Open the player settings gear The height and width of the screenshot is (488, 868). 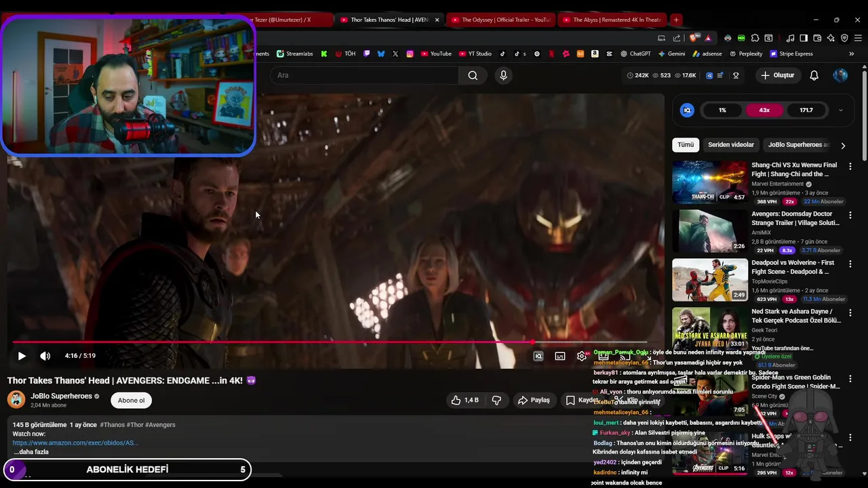click(582, 356)
